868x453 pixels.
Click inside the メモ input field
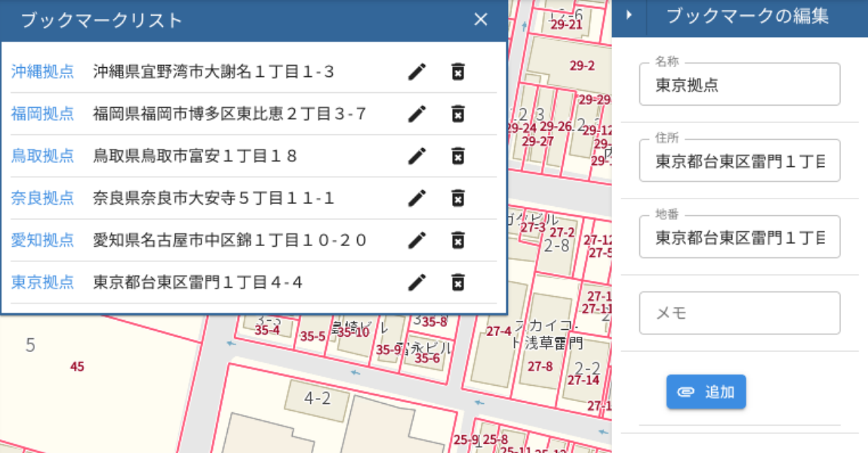739,313
